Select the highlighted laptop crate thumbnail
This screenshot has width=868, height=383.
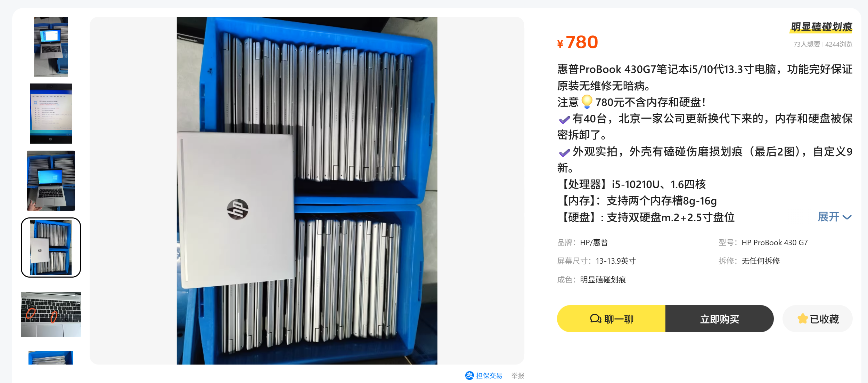pos(51,247)
